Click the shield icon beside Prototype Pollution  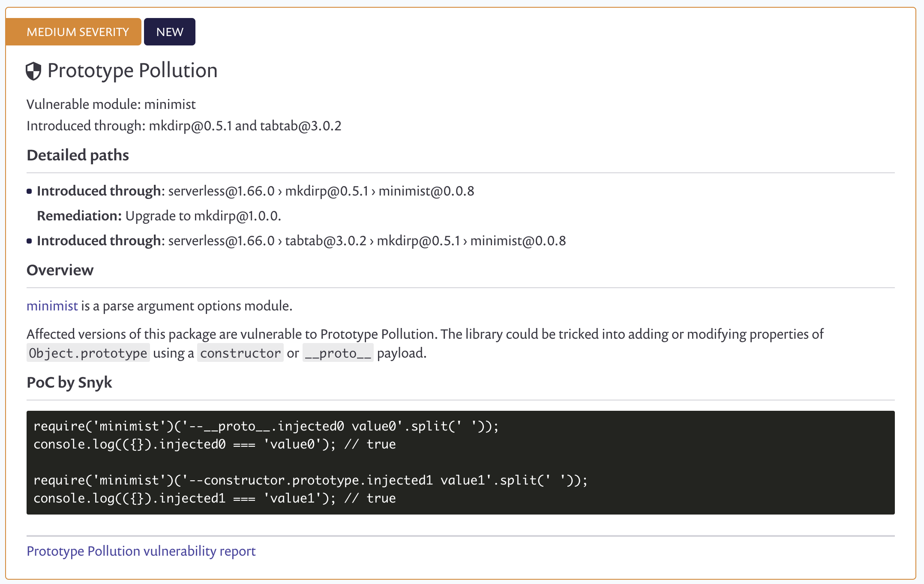pyautogui.click(x=34, y=71)
